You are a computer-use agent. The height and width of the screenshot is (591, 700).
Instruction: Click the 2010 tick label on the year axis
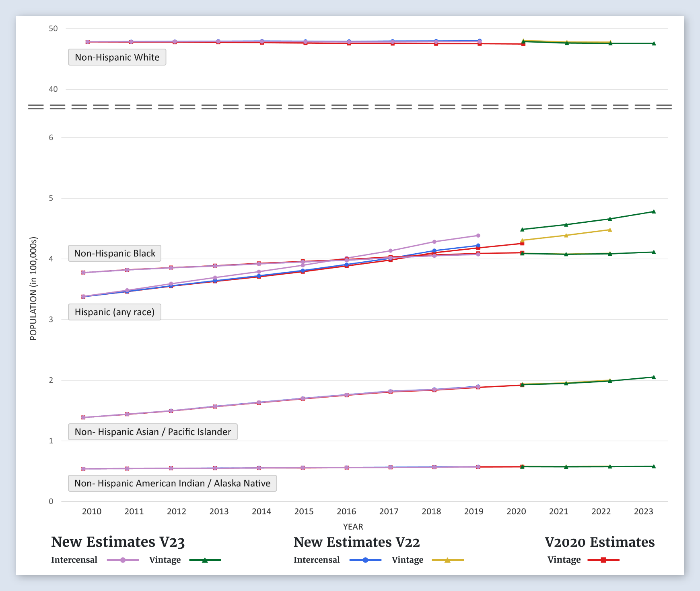(92, 511)
